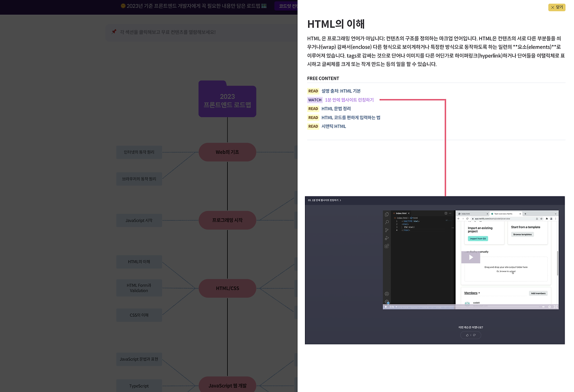Select the 프로그래밍 시작 roadmap node
574x392 pixels.
click(x=227, y=220)
